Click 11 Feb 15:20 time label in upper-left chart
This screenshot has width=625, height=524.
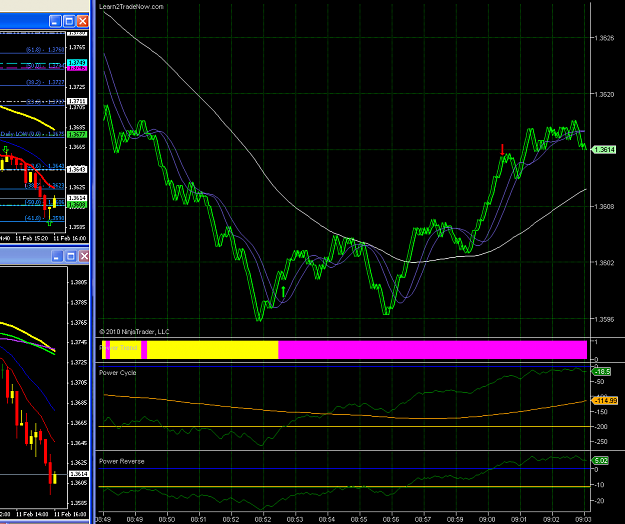tap(31, 238)
